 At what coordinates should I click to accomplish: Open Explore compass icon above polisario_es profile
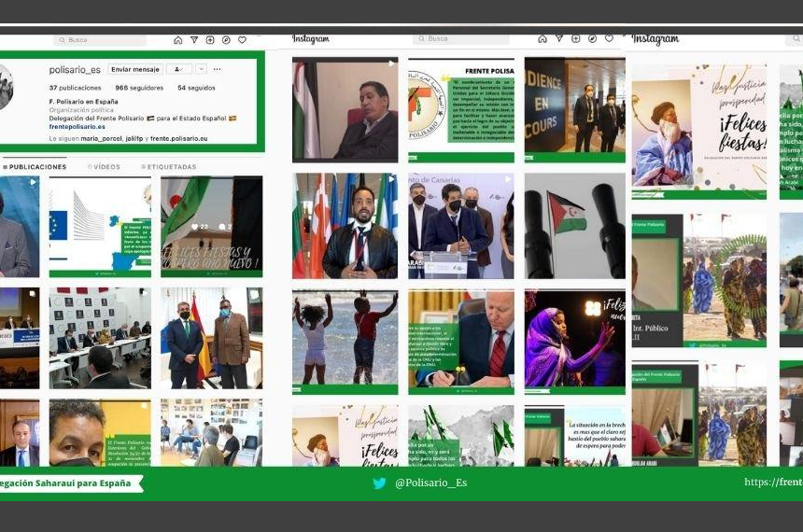pyautogui.click(x=226, y=40)
